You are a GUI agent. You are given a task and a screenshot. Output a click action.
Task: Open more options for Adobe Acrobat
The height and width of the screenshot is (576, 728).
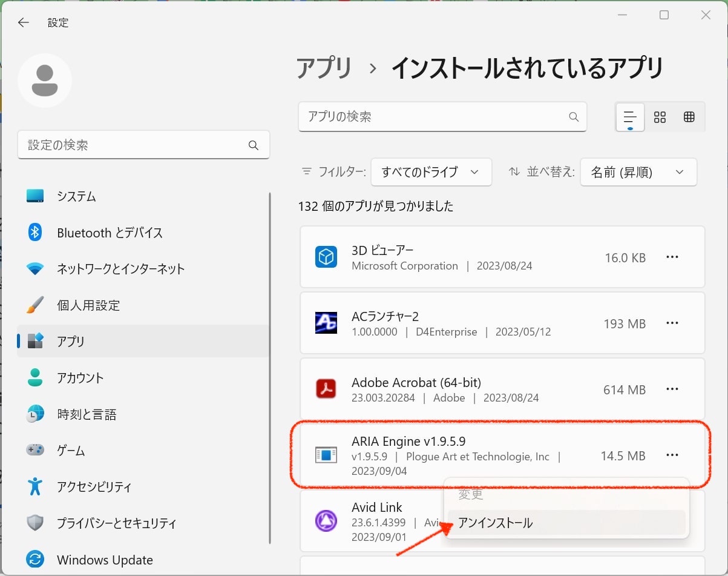point(672,389)
